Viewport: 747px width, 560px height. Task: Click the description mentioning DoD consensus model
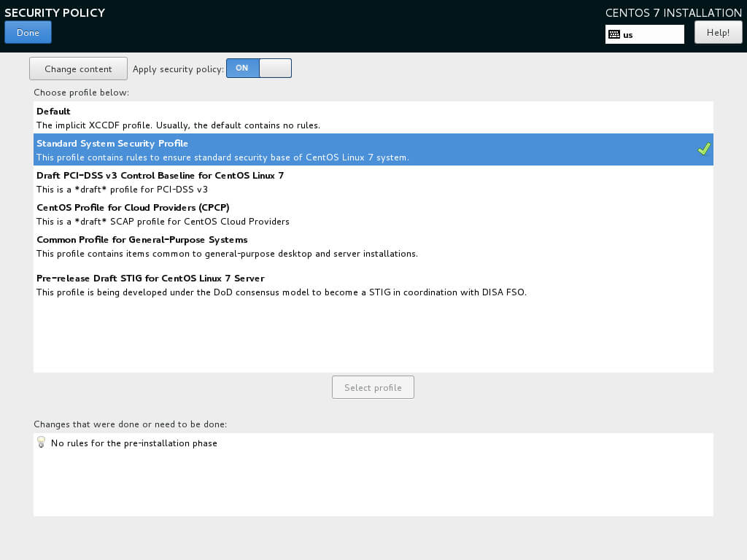[x=282, y=292]
